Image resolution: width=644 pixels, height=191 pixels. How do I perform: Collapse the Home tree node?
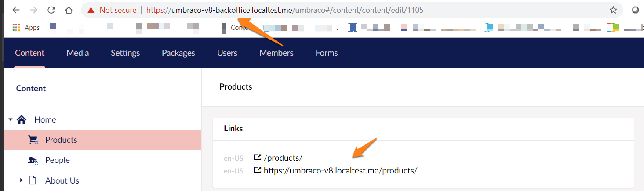coord(11,119)
